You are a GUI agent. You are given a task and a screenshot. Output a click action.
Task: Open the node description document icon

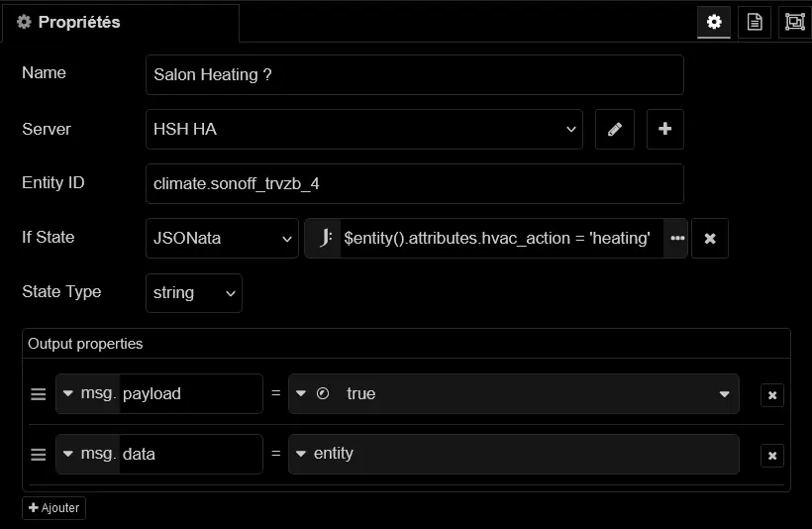(x=755, y=22)
